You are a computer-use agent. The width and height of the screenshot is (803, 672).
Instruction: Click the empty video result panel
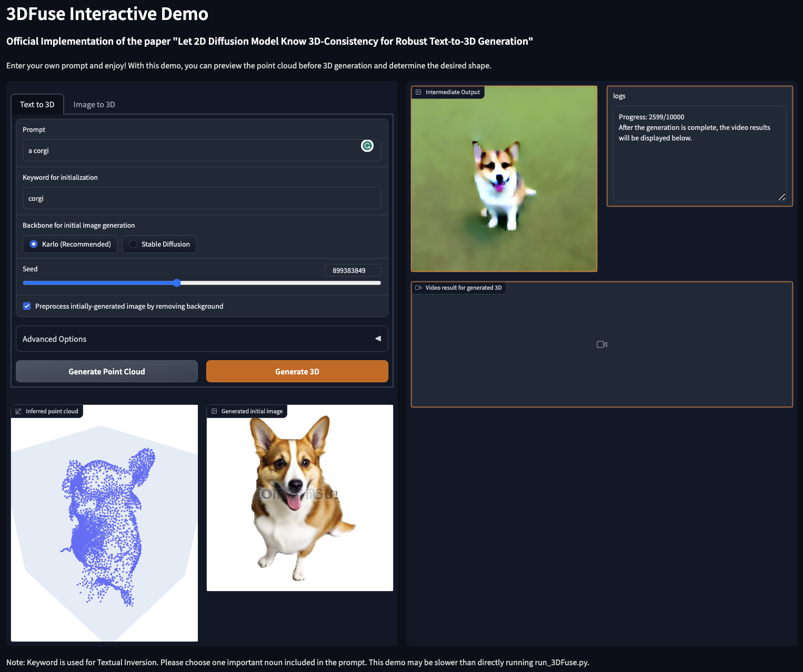(x=602, y=344)
